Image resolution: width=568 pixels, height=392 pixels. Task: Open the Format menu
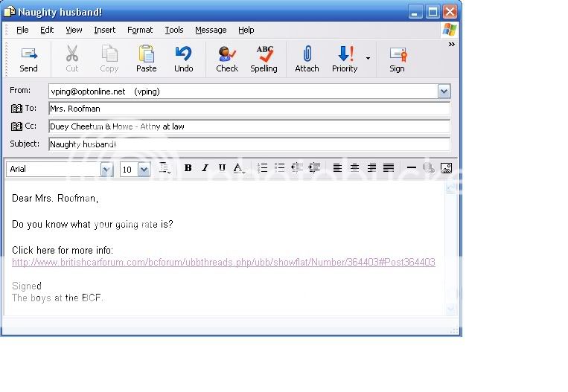(140, 30)
